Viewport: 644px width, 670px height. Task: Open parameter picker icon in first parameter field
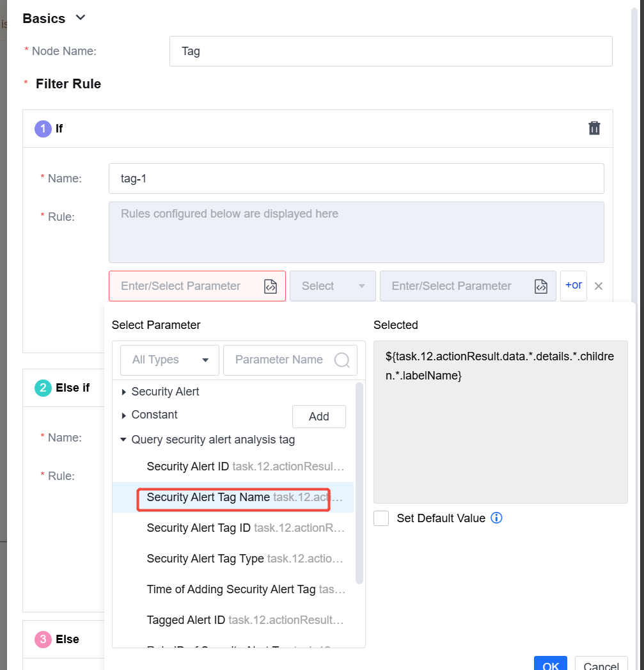coord(271,286)
